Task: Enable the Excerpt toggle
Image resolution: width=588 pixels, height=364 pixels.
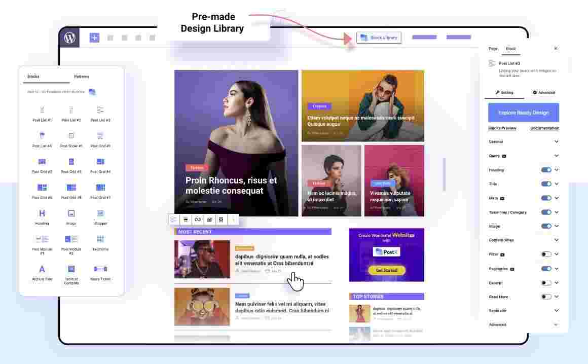Action: (546, 283)
